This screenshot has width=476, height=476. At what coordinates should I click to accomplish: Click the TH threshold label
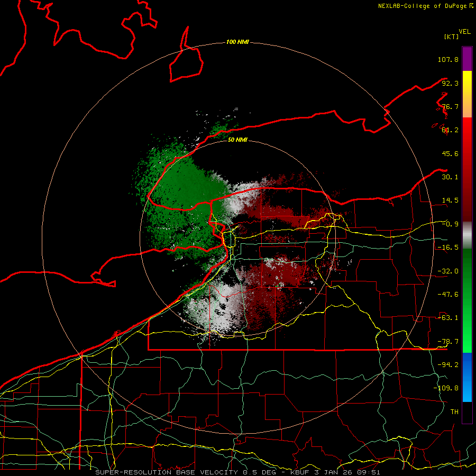(454, 412)
